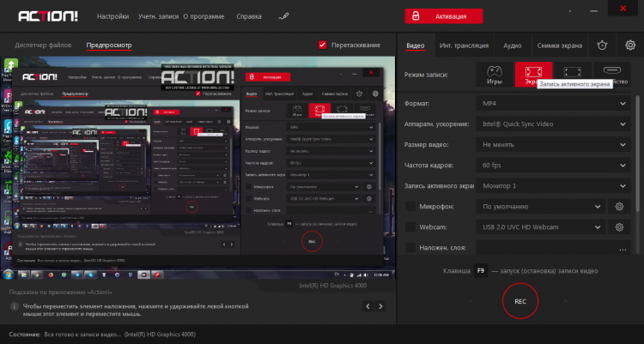Open the Частота кадров dropdown showing 60 fps

pyautogui.click(x=553, y=165)
